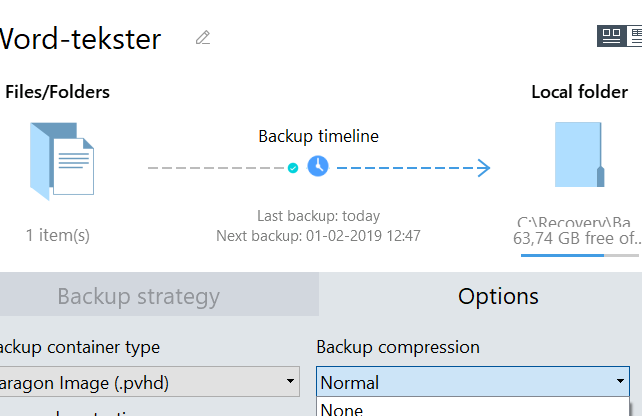
Task: Switch to the Options tab
Action: (498, 296)
